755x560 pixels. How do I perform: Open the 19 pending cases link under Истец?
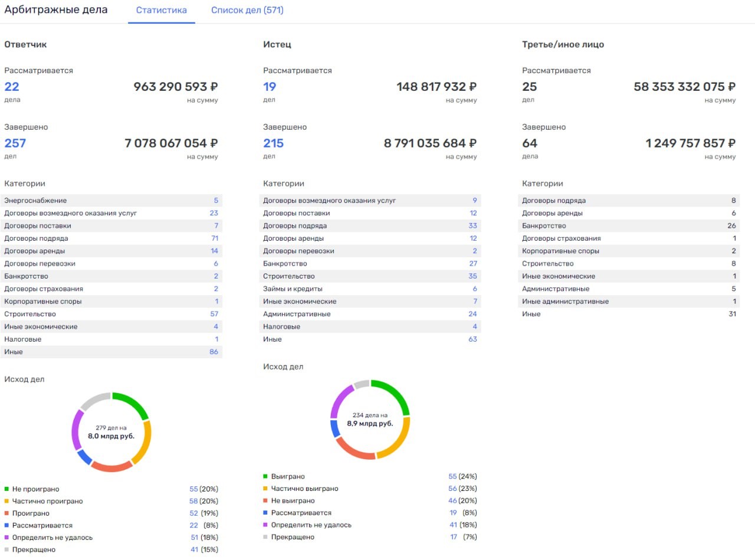(270, 87)
